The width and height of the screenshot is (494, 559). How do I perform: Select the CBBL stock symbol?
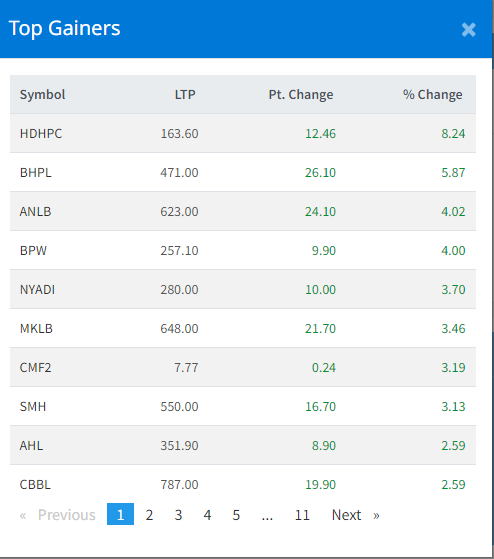coord(35,484)
